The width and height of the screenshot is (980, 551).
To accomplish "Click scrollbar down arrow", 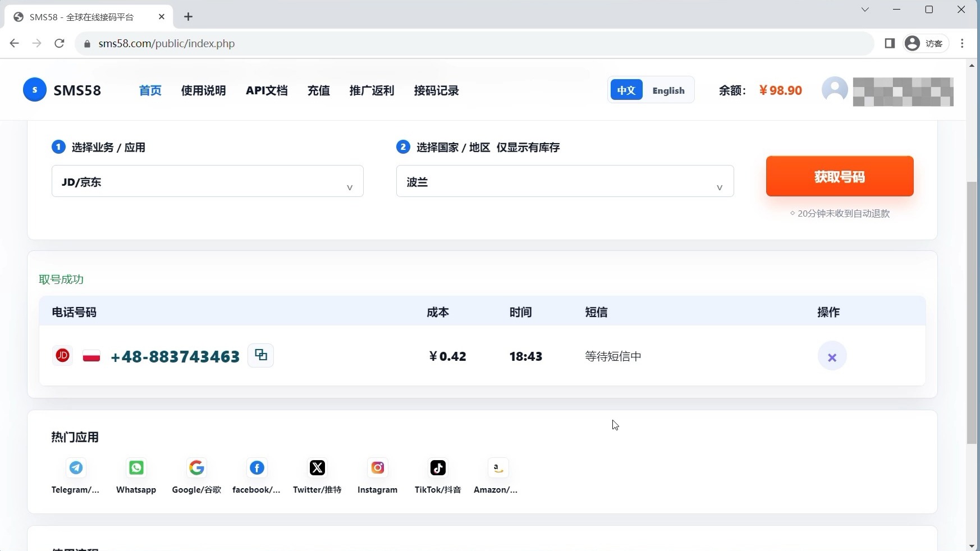I will pyautogui.click(x=972, y=545).
